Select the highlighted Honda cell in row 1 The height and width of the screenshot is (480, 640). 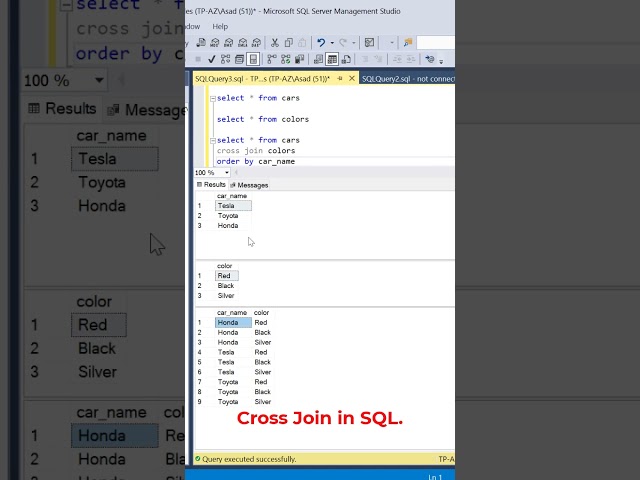233,322
